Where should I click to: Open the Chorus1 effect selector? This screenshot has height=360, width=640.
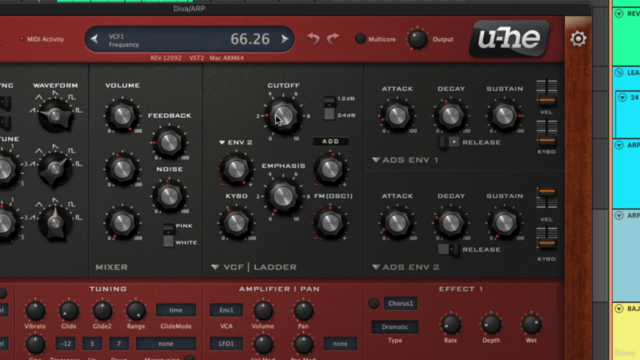(400, 303)
